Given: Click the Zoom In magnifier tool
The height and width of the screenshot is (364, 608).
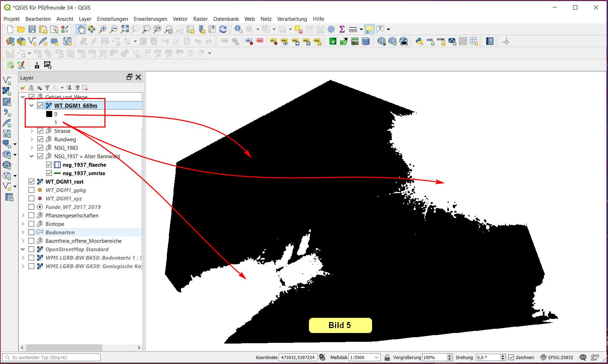Looking at the screenshot, I should 103,29.
